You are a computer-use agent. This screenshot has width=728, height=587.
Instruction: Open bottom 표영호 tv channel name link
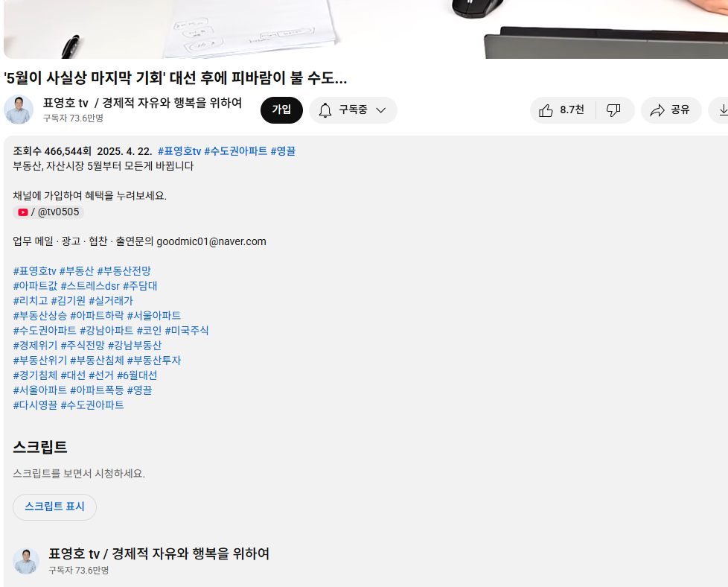(159, 553)
